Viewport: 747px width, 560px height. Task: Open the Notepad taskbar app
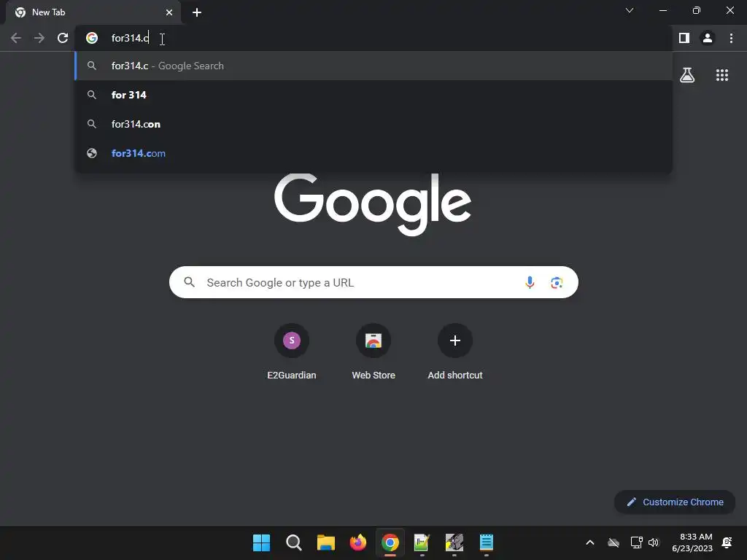[487, 542]
